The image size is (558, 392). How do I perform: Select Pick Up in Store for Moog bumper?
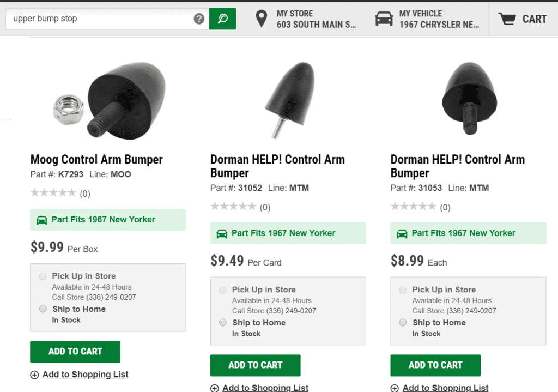point(43,276)
